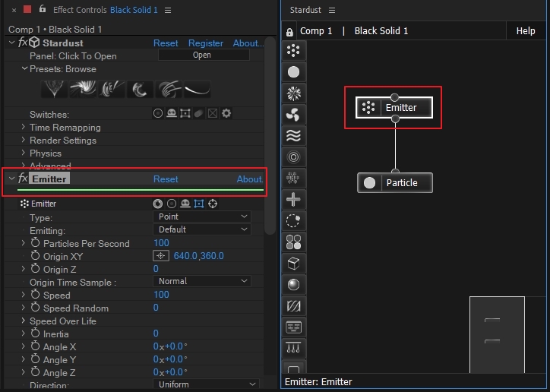Click the Stardust cube icon next to the effect name
Viewport: 550px width, 392px height.
[34, 43]
